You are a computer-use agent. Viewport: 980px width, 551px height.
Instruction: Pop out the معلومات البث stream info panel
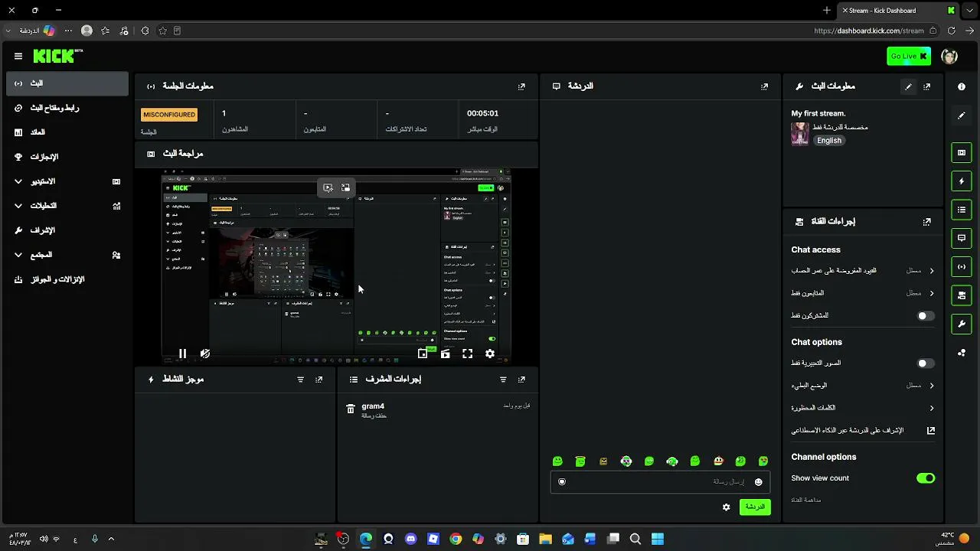[x=927, y=86]
